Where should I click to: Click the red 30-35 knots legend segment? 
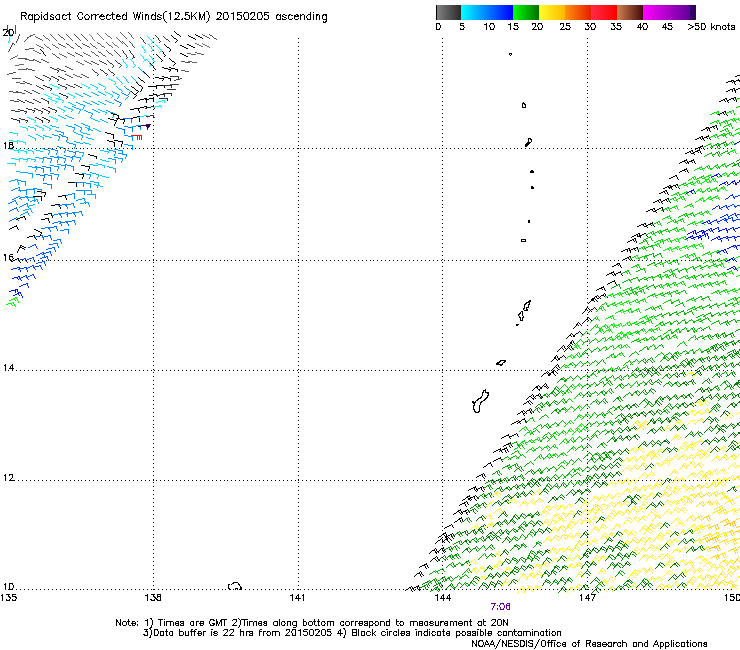(x=604, y=12)
